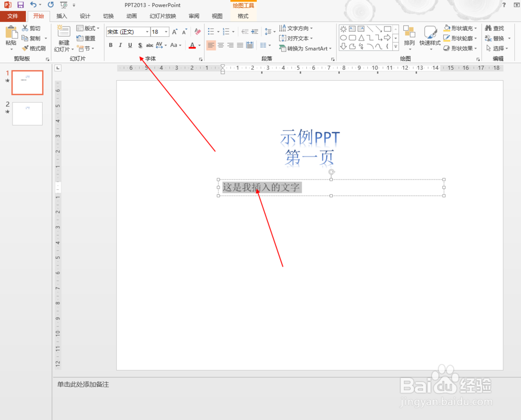Toggle bulleted list formatting

(210, 31)
